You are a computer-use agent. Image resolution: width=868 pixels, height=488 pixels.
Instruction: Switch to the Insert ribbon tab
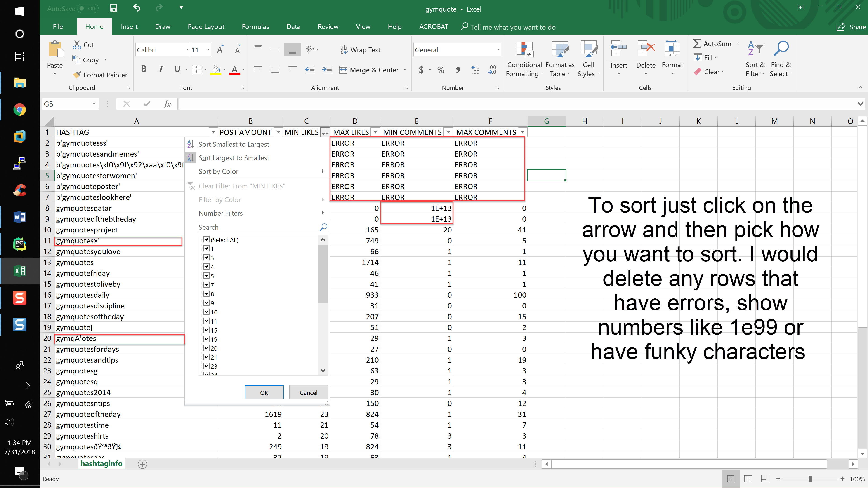tap(129, 27)
